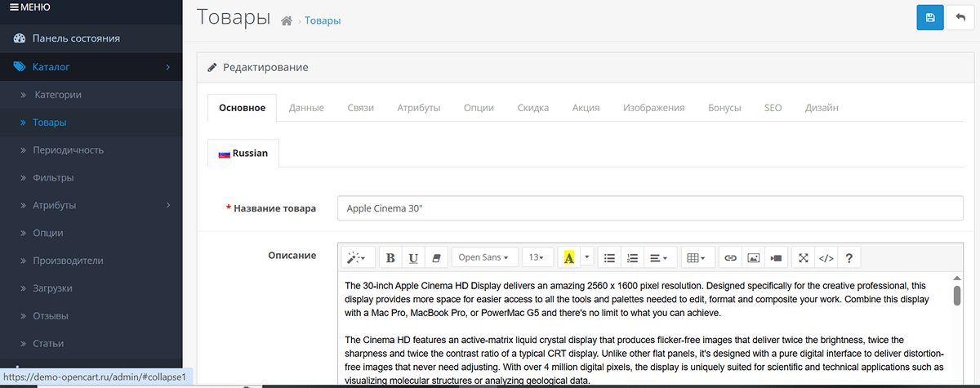Select the Russian language tab
This screenshot has height=388, width=980.
pos(243,154)
